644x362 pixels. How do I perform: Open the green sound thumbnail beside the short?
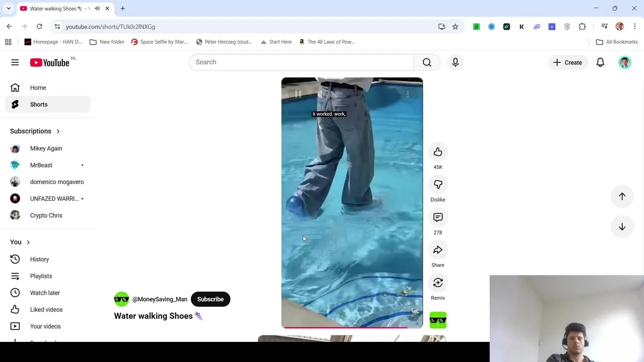438,320
